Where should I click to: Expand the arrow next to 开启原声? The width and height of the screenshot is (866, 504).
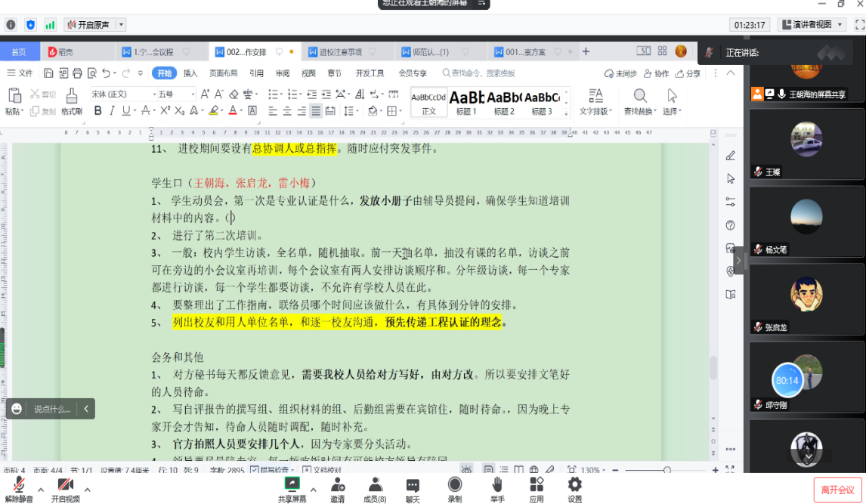tap(122, 25)
